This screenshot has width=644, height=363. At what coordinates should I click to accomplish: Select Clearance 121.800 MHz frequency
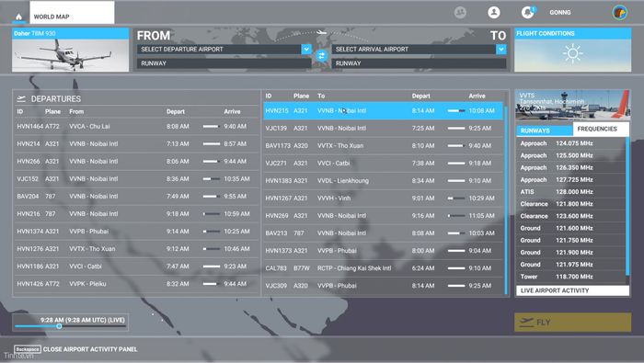[x=571, y=204]
